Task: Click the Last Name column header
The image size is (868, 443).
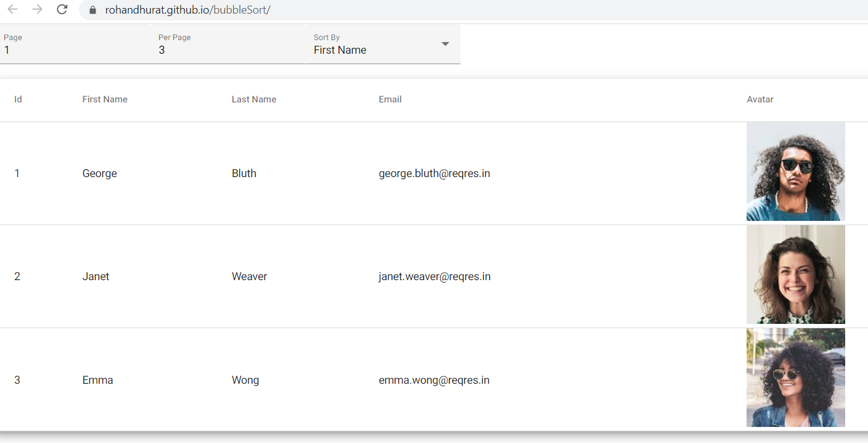Action: tap(253, 99)
